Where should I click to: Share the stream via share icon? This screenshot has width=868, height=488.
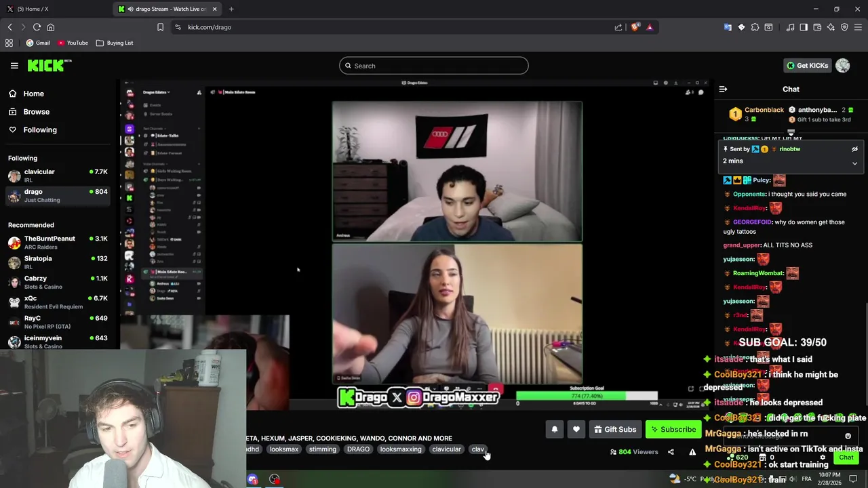point(671,452)
